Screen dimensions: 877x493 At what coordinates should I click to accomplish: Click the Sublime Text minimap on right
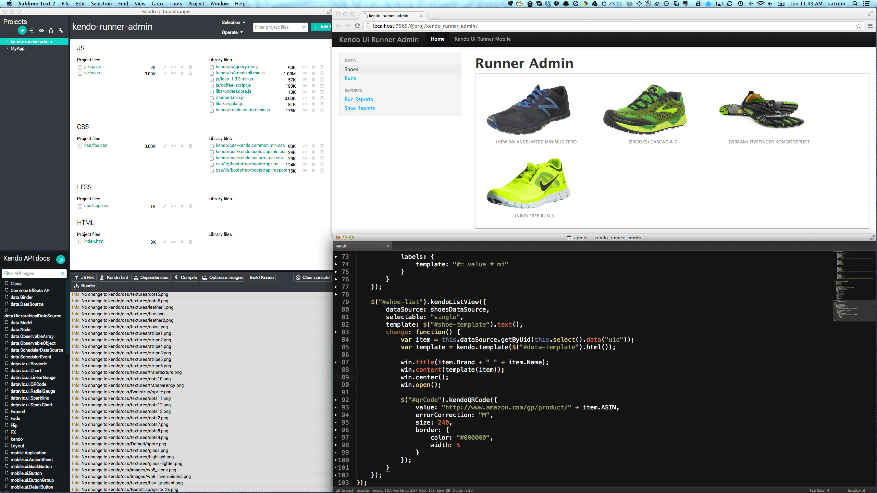tap(852, 285)
